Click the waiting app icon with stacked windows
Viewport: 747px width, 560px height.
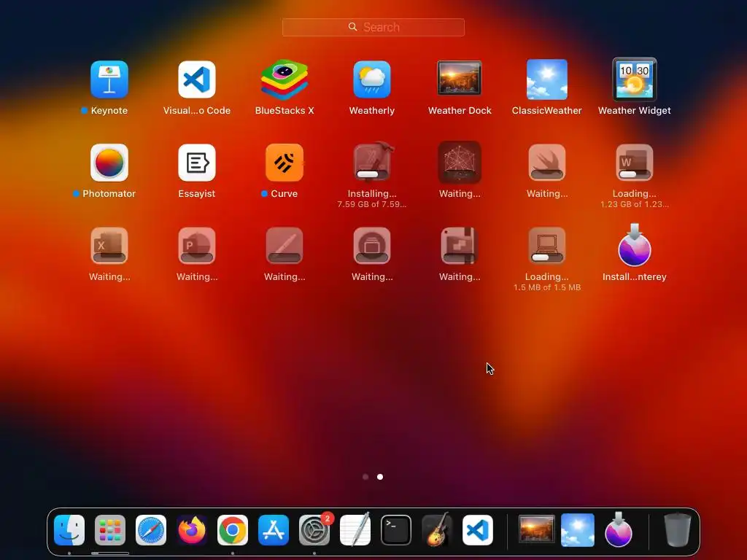(372, 246)
